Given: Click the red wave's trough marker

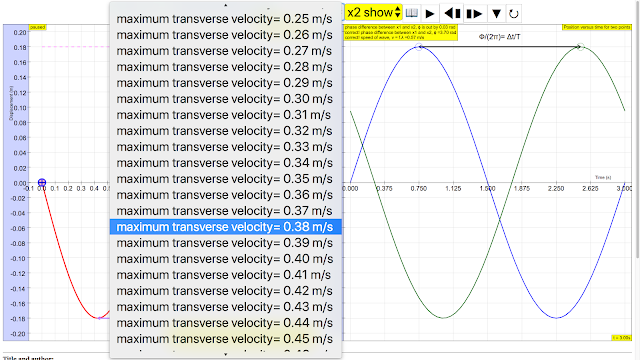Looking at the screenshot, I should (x=98, y=318).
